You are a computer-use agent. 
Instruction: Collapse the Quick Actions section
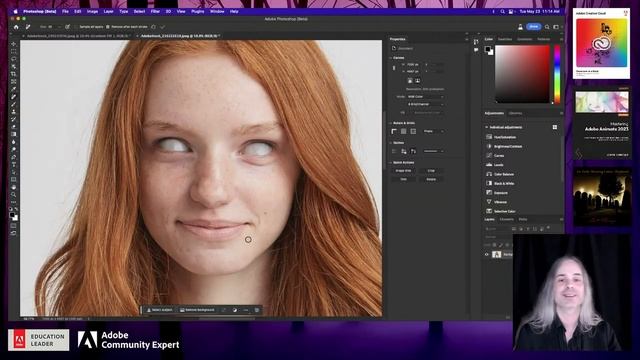(x=391, y=162)
